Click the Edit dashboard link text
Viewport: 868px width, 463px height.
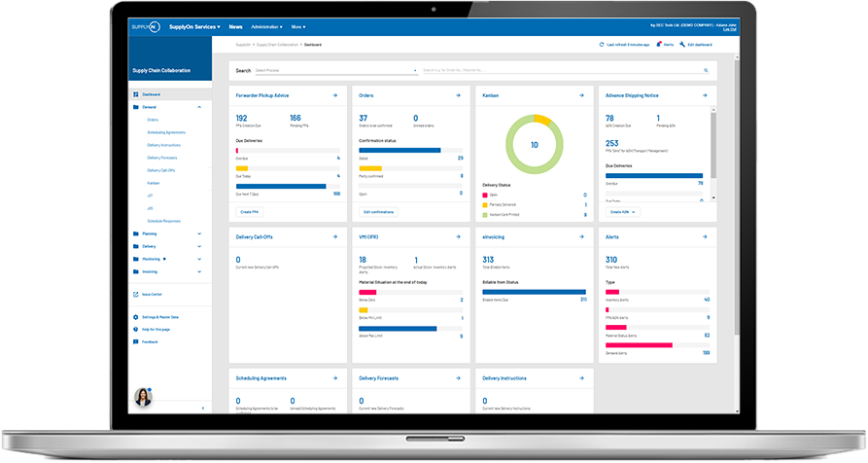coord(700,45)
